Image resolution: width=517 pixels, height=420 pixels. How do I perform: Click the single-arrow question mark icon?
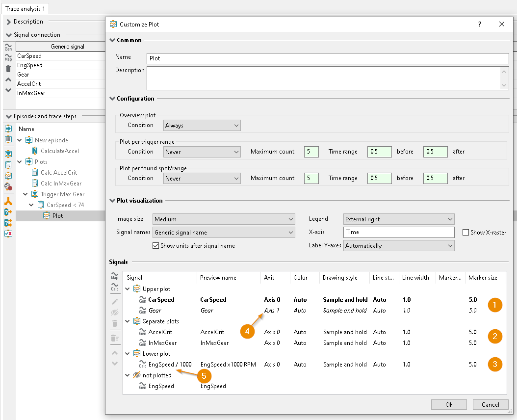click(x=8, y=212)
